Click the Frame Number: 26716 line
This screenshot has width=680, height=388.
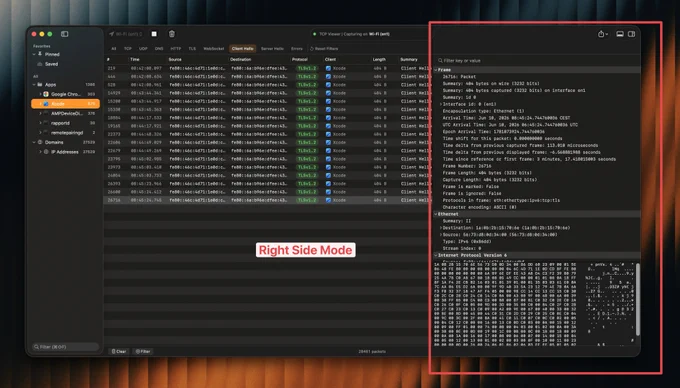467,166
